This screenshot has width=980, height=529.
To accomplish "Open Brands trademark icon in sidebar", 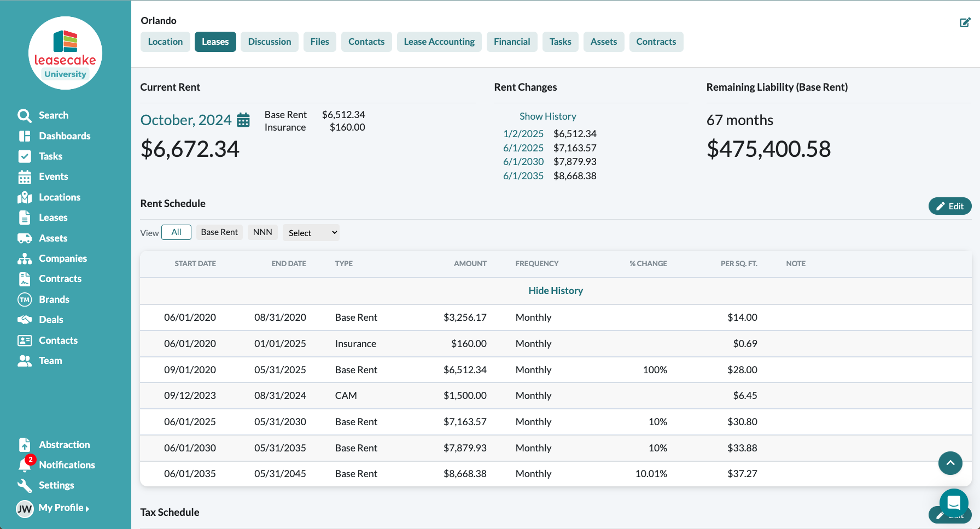I will [x=25, y=299].
